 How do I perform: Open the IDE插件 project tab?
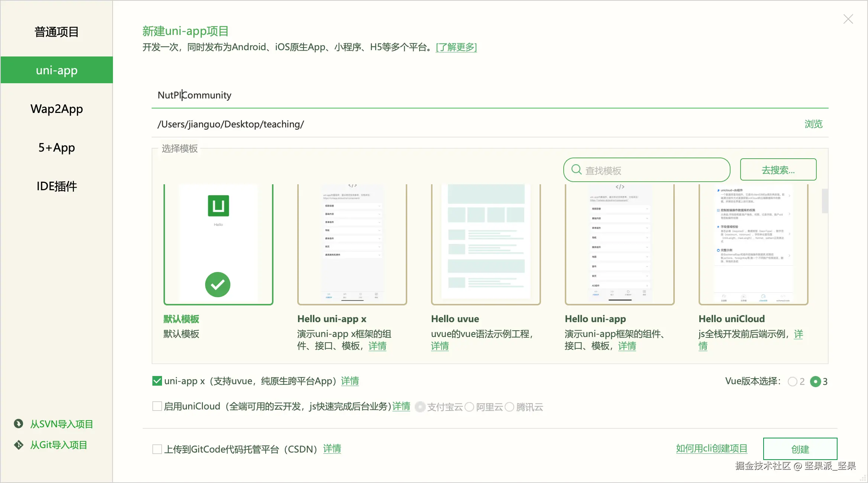(x=56, y=186)
